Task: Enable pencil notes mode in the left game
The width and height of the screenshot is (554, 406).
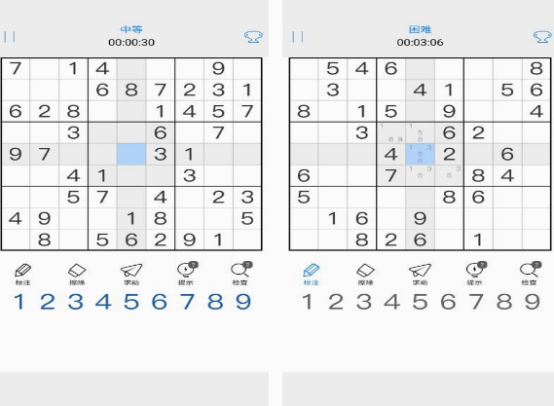Action: click(x=23, y=274)
